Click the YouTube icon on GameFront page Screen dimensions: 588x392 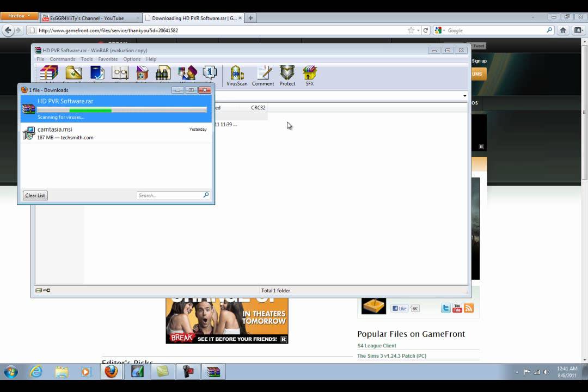pyautogui.click(x=457, y=308)
